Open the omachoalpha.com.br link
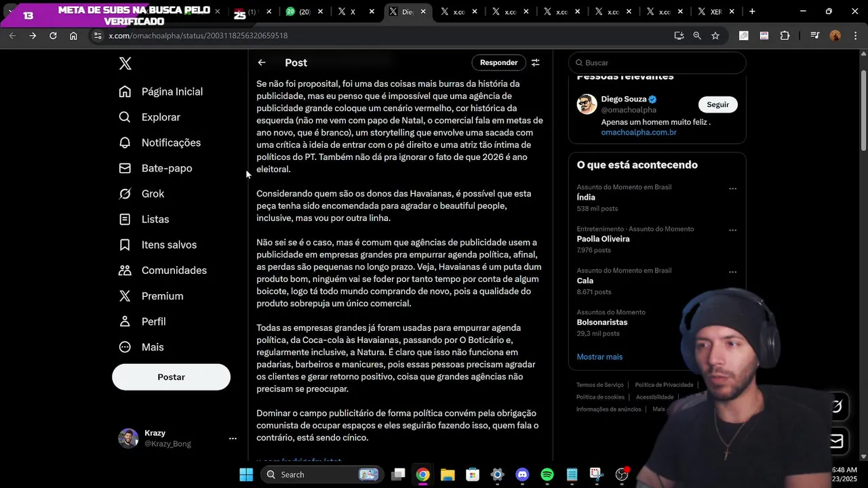Screen dimensions: 868x488 click(639, 132)
